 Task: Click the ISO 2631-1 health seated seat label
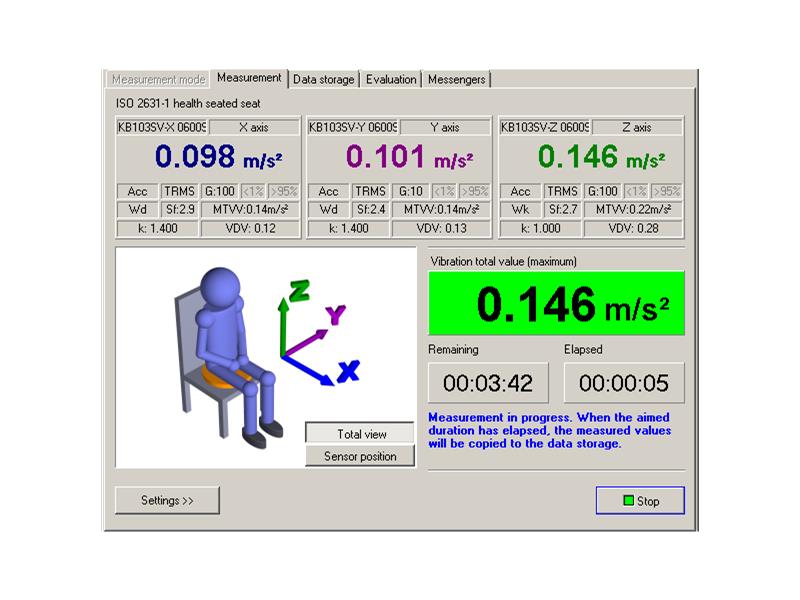tap(188, 104)
